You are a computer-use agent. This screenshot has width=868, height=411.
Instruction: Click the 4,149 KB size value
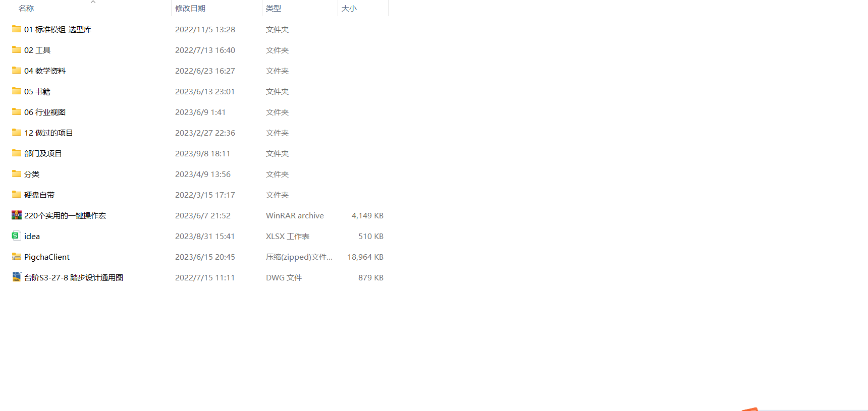pyautogui.click(x=367, y=216)
